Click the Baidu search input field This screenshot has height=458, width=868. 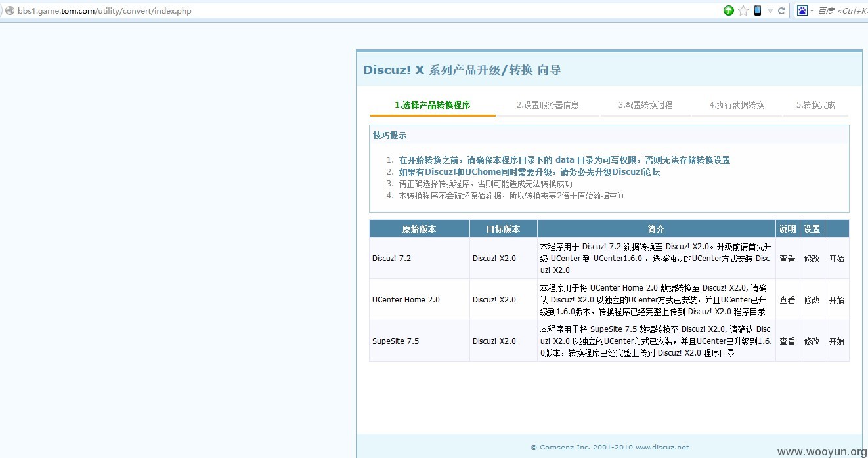click(842, 10)
